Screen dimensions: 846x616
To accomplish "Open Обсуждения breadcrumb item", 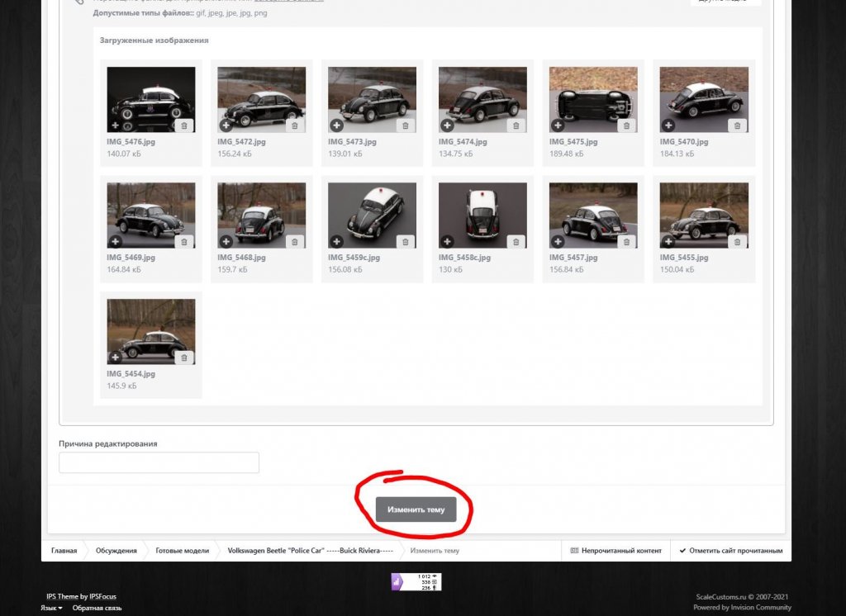I will tap(116, 551).
